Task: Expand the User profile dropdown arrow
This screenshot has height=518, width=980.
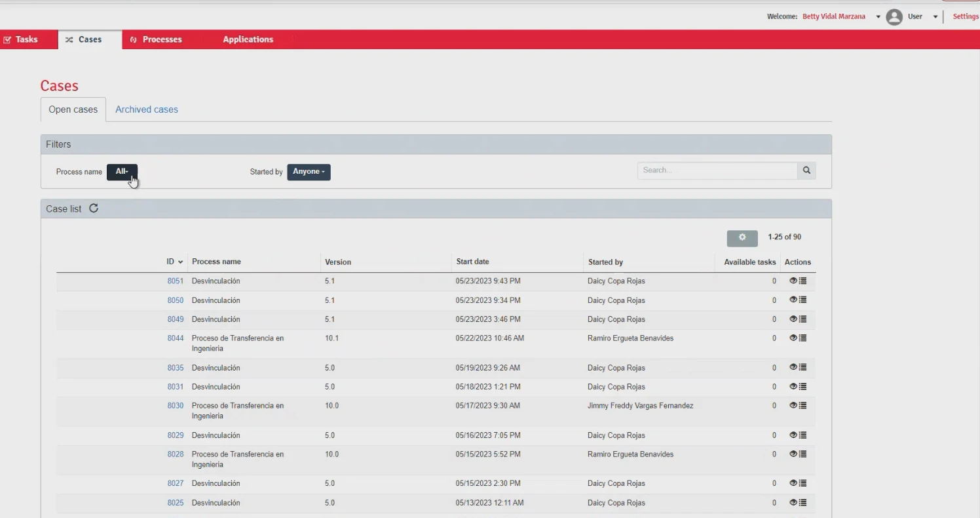Action: tap(935, 17)
